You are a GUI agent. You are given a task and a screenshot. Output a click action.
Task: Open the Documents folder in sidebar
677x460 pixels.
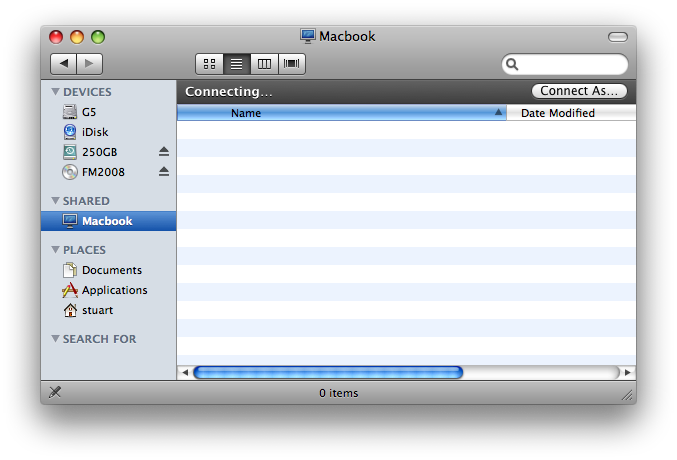click(111, 270)
